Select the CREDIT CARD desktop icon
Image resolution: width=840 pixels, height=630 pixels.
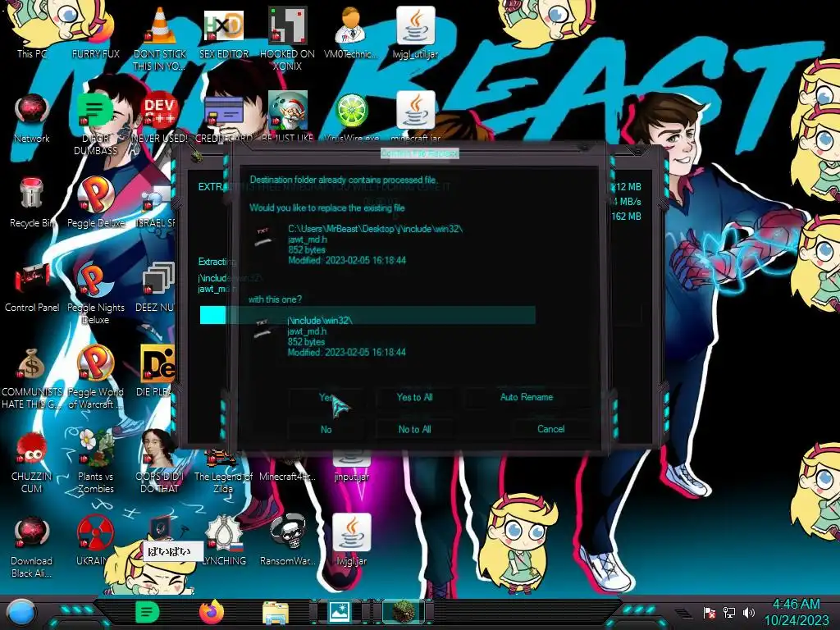pos(224,118)
